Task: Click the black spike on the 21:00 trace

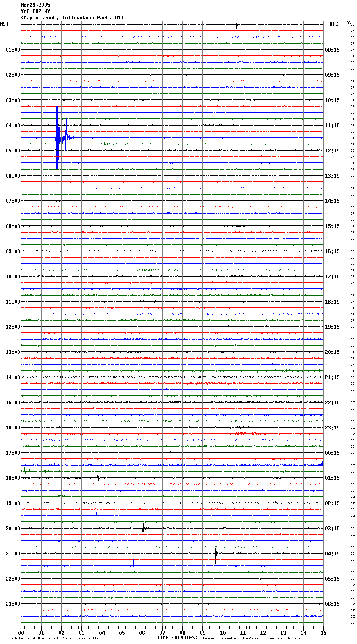Action: point(216,555)
